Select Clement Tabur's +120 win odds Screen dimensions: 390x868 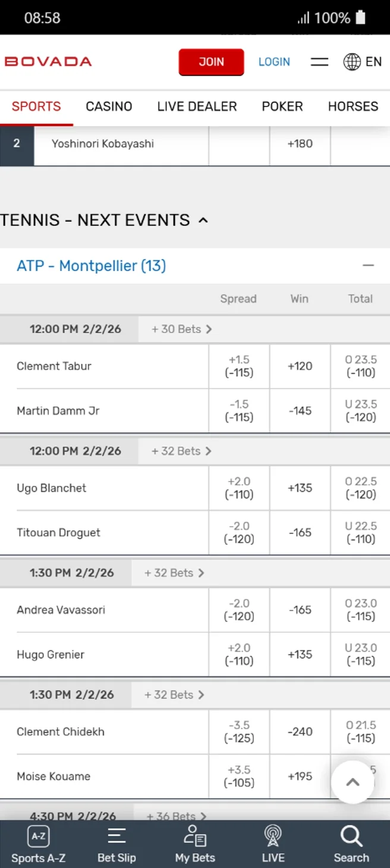point(299,366)
